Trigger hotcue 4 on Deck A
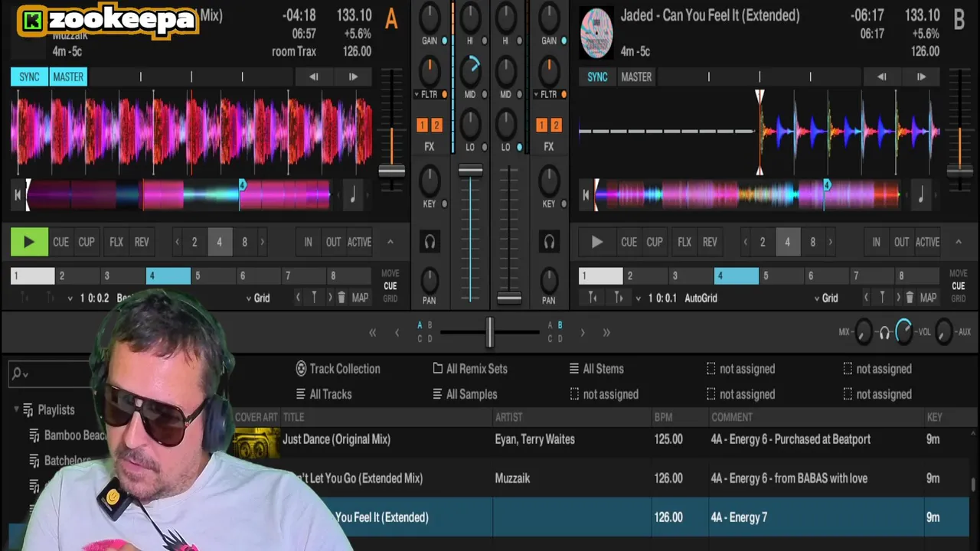This screenshot has width=980, height=551. click(168, 275)
